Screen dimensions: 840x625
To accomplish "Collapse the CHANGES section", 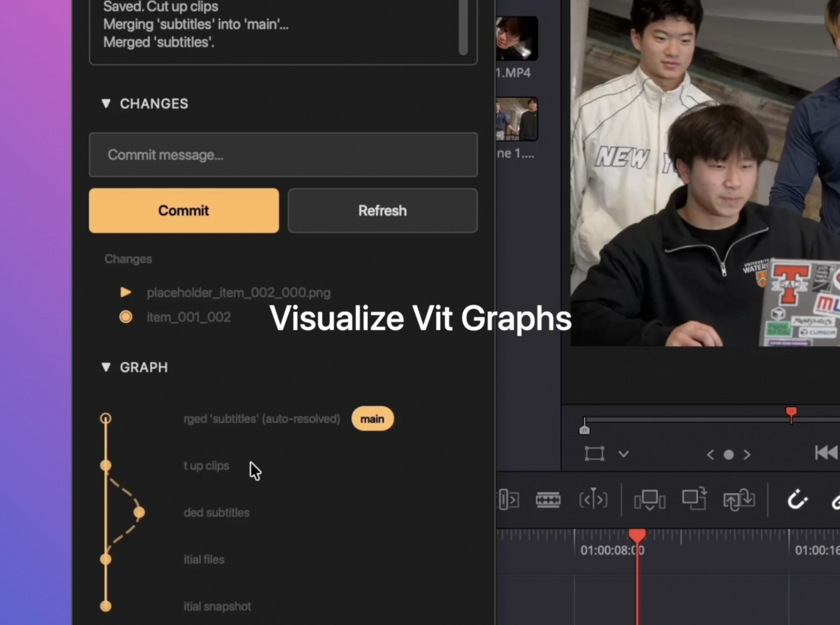I will pos(106,104).
